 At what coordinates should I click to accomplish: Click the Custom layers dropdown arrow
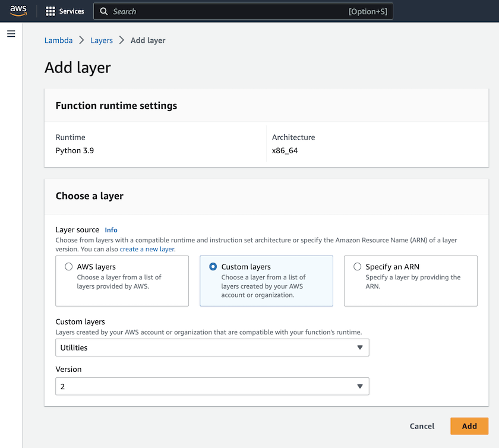360,348
